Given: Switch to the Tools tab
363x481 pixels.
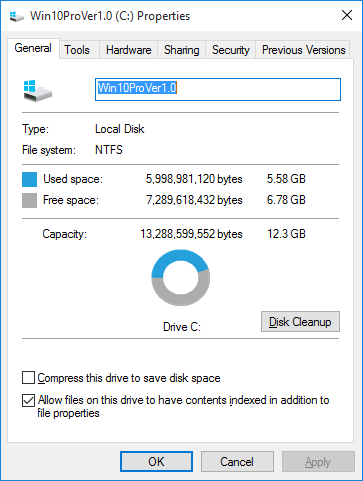Looking at the screenshot, I should coord(77,50).
